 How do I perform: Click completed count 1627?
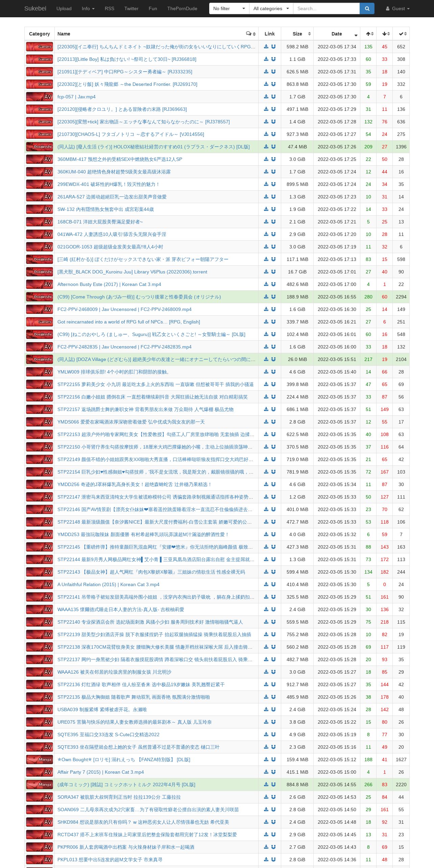pyautogui.click(x=401, y=759)
